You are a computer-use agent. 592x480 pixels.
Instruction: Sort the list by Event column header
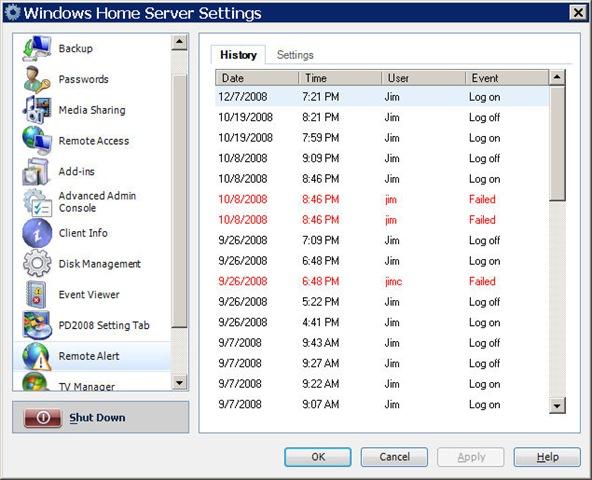[x=507, y=78]
